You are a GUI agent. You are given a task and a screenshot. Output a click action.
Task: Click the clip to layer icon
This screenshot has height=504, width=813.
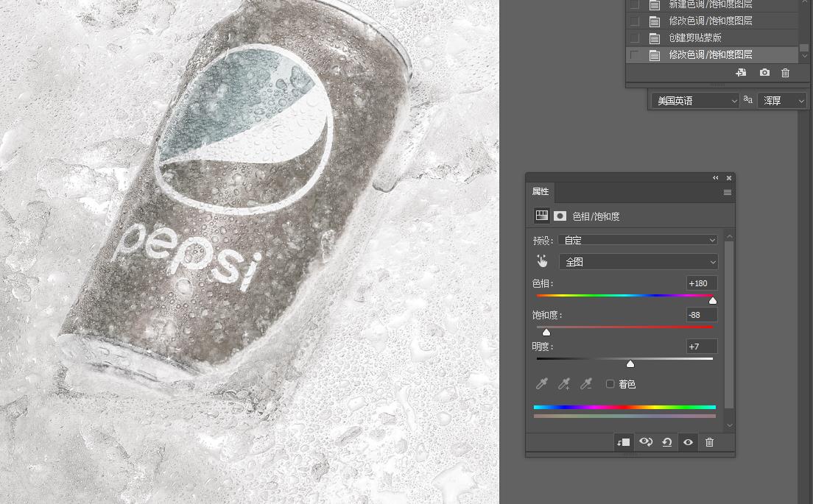[623, 442]
